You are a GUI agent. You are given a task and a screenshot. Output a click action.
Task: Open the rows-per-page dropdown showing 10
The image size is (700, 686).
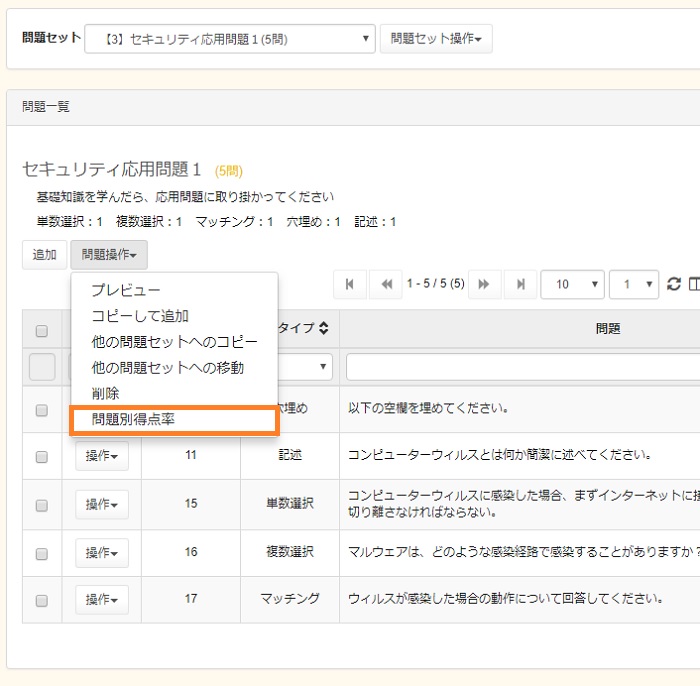tap(572, 285)
